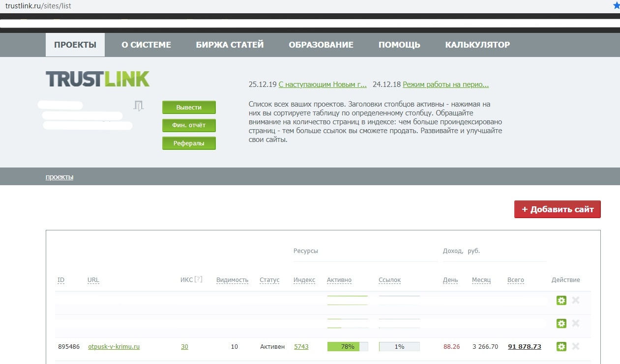Go to the О СИСТЕМЕ menu item

(x=146, y=45)
